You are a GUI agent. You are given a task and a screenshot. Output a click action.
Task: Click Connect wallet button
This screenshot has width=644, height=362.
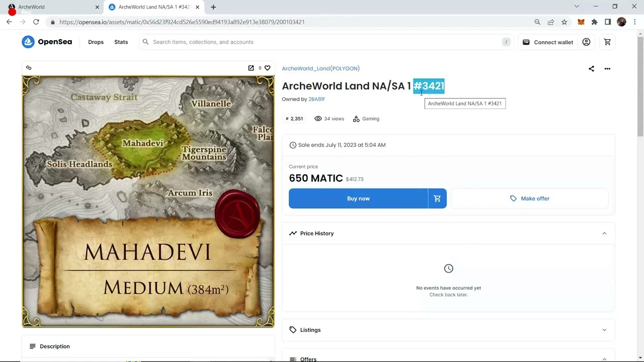tap(547, 42)
